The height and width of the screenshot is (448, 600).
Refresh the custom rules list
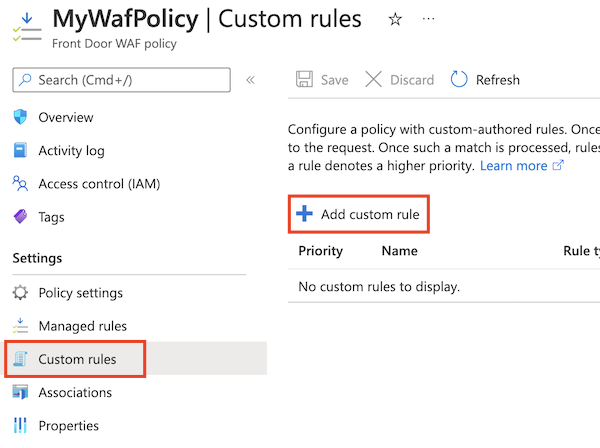click(x=486, y=80)
